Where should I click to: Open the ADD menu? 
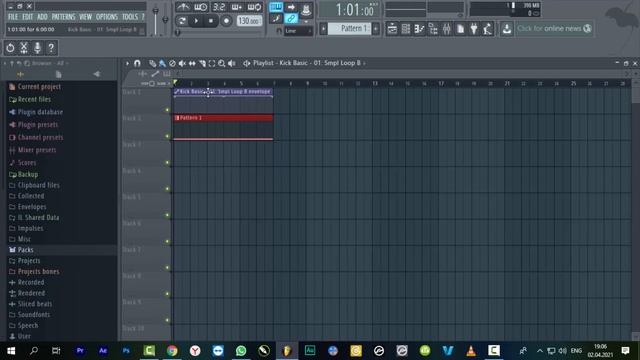pyautogui.click(x=42, y=17)
